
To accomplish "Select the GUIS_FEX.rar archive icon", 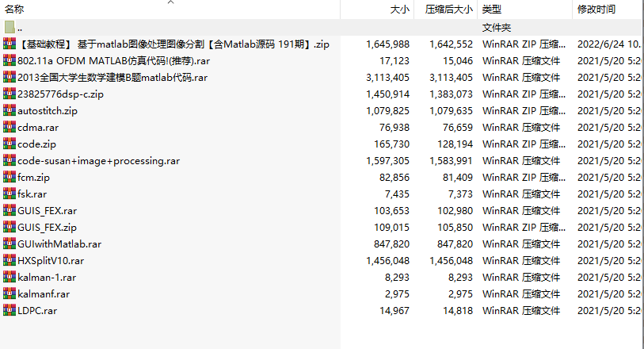I will coord(10,210).
